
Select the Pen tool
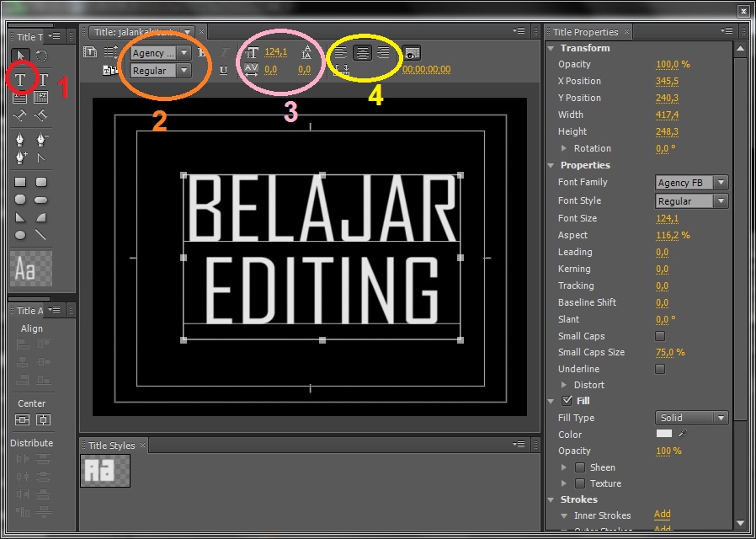[20, 139]
